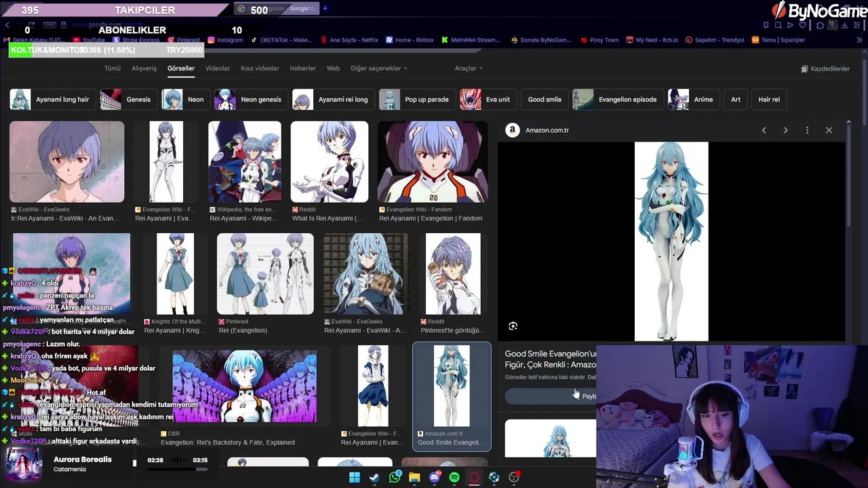The width and height of the screenshot is (868, 488).
Task: Open Discord from the taskbar
Action: tap(435, 478)
